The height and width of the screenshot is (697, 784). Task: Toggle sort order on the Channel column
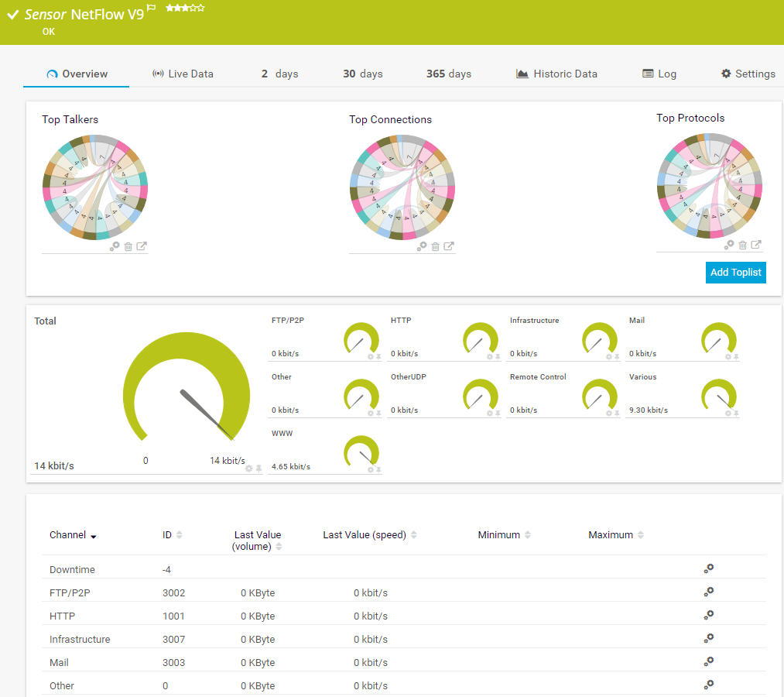[x=94, y=535]
